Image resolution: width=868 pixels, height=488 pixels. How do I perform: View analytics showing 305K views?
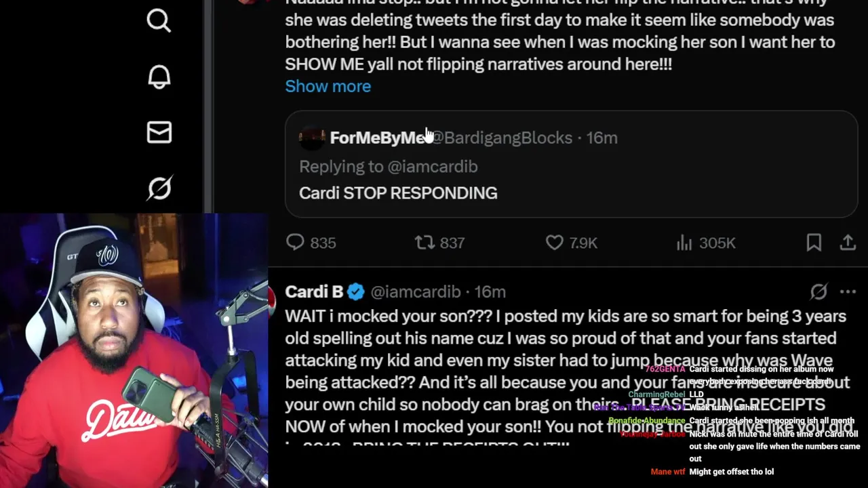point(684,243)
